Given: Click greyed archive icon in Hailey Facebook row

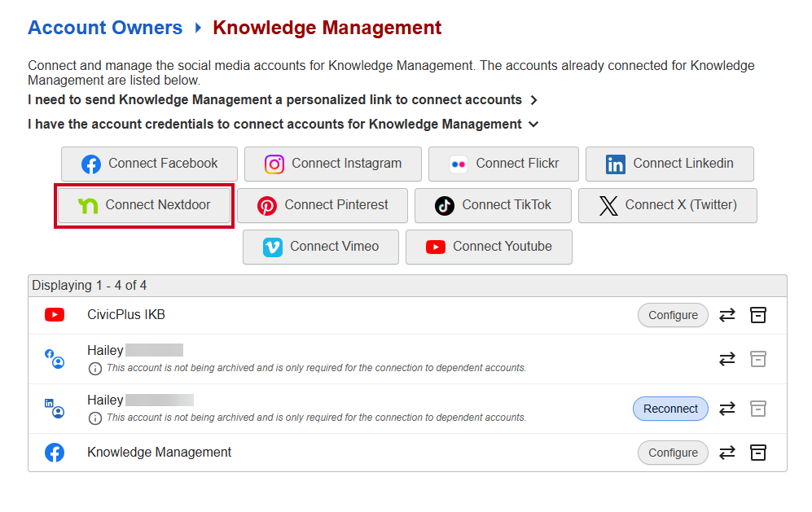Looking at the screenshot, I should pyautogui.click(x=758, y=359).
